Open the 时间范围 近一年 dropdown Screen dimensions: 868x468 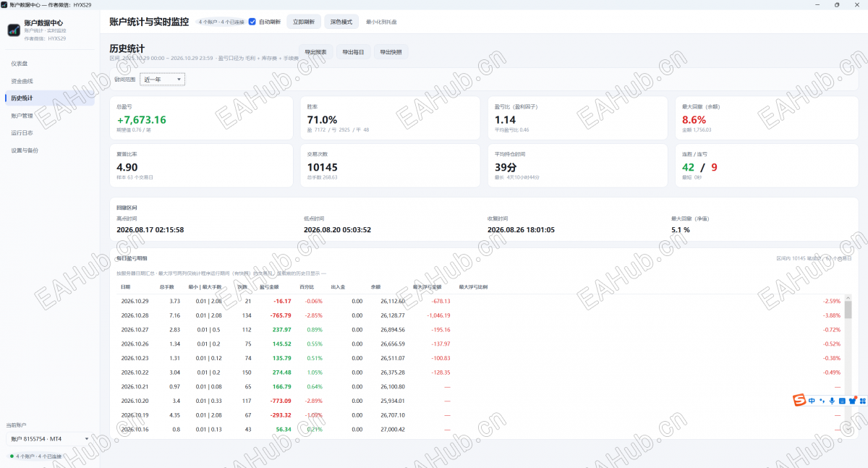coord(163,80)
